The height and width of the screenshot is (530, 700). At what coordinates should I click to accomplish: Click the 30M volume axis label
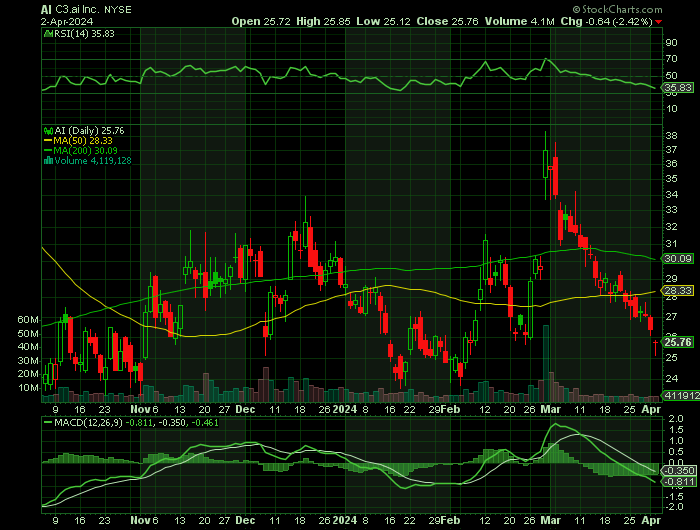point(28,361)
